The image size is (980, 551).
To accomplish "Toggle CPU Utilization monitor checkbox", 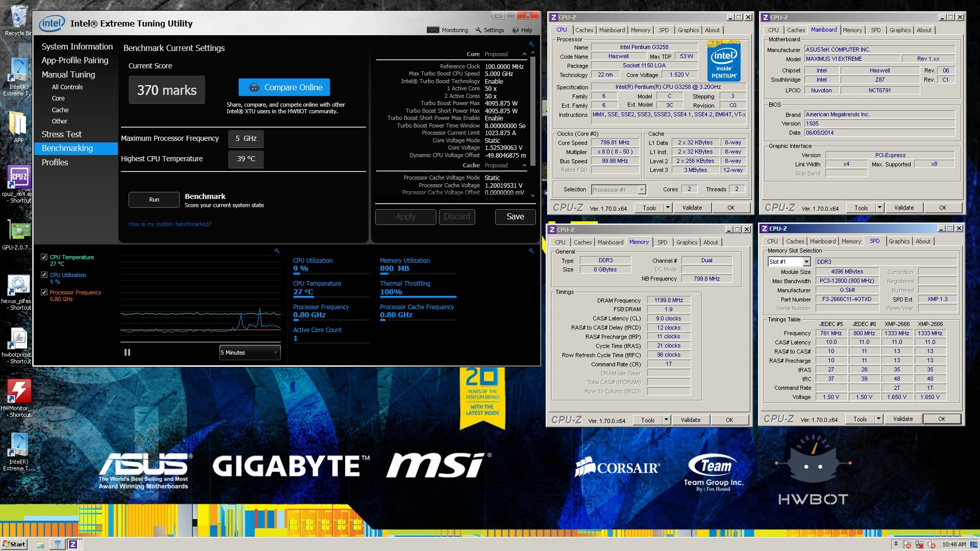I will [x=44, y=275].
